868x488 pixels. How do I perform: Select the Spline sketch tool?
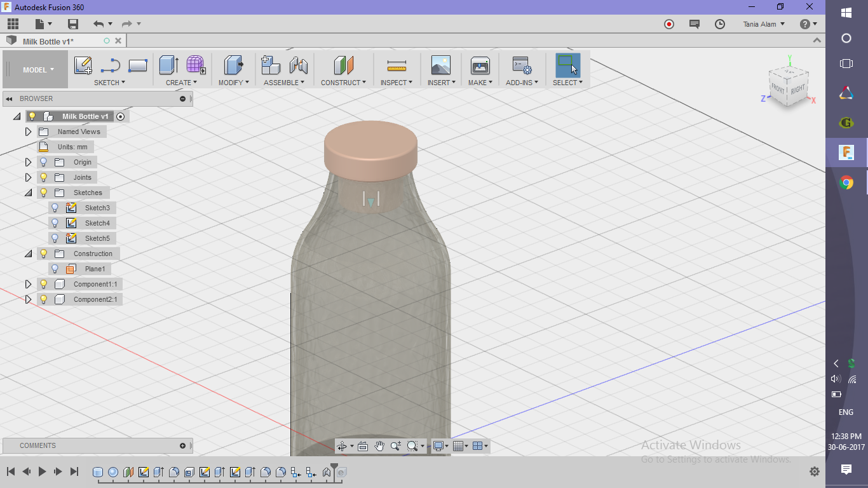(111, 65)
